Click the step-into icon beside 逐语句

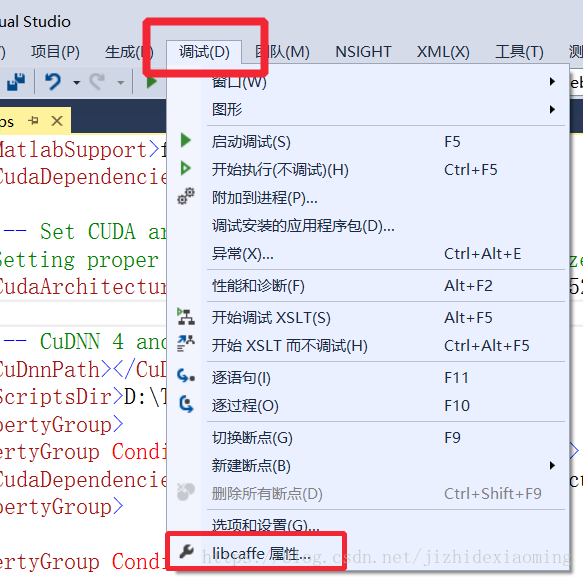pyautogui.click(x=186, y=376)
